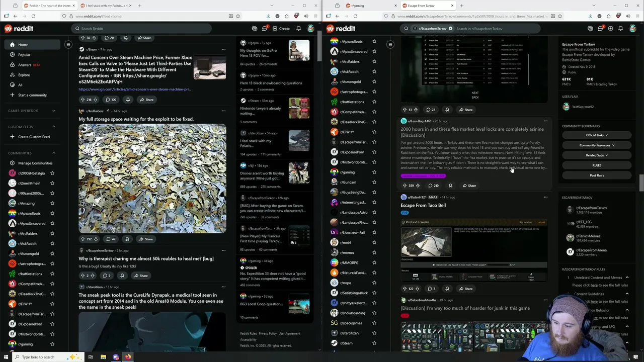Open comments on flea market post (210)
This screenshot has height=362, width=644.
pyautogui.click(x=433, y=186)
